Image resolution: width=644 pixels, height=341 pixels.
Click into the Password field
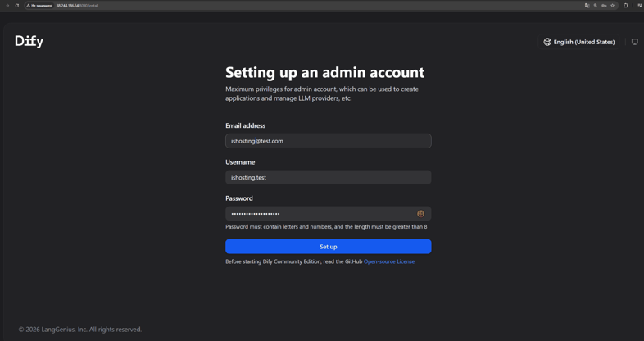click(x=329, y=214)
